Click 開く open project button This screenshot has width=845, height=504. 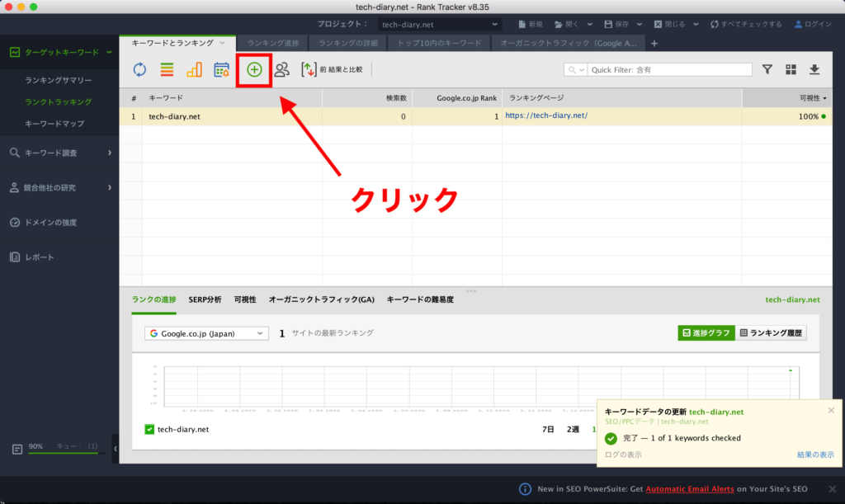566,24
